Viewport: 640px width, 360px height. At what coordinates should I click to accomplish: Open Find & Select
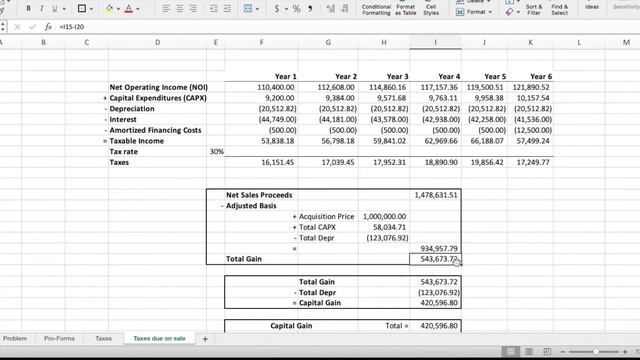(560, 9)
